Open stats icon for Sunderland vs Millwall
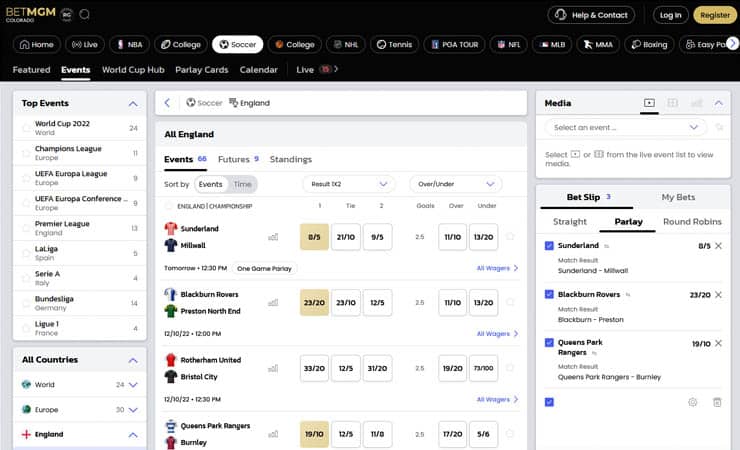Image resolution: width=740 pixels, height=450 pixels. 273,237
